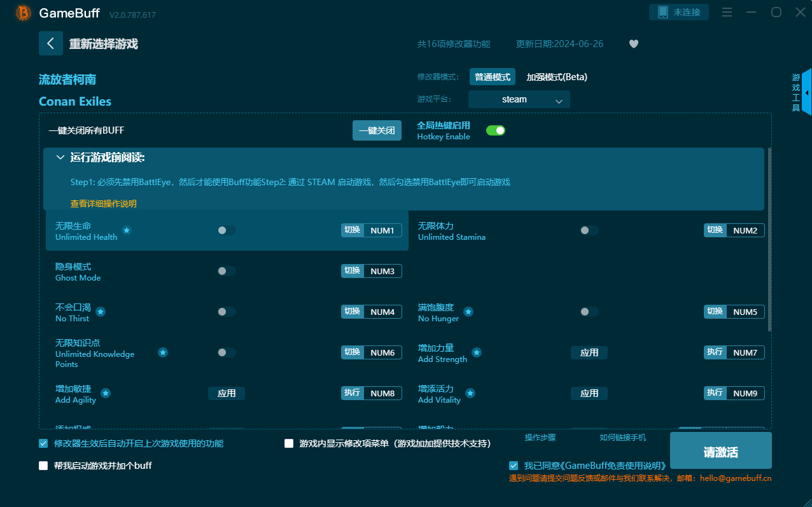Open the hamburger menu in title bar
This screenshot has width=812, height=507.
(727, 12)
